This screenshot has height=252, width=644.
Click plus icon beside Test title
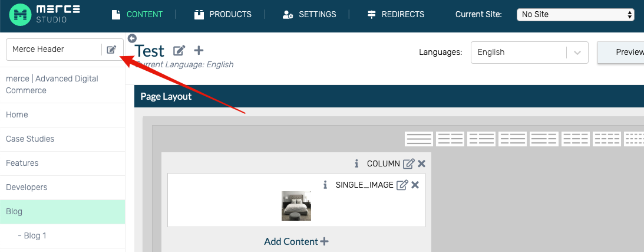point(199,51)
